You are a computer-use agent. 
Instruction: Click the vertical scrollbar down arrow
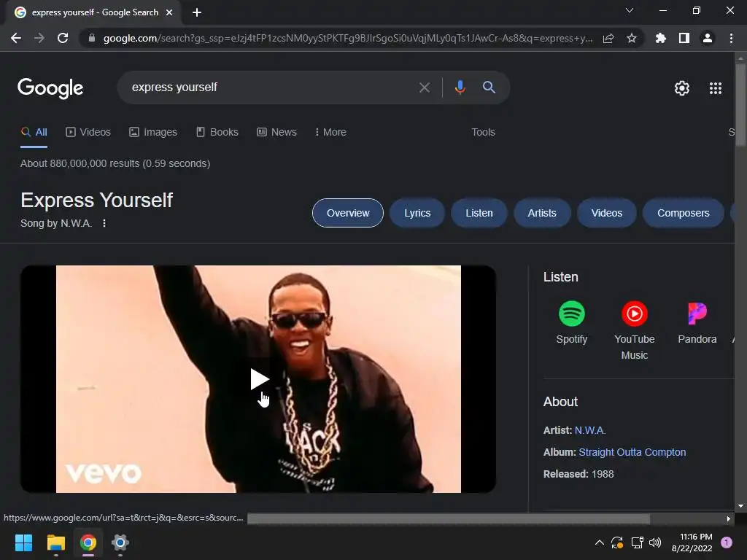(x=740, y=506)
